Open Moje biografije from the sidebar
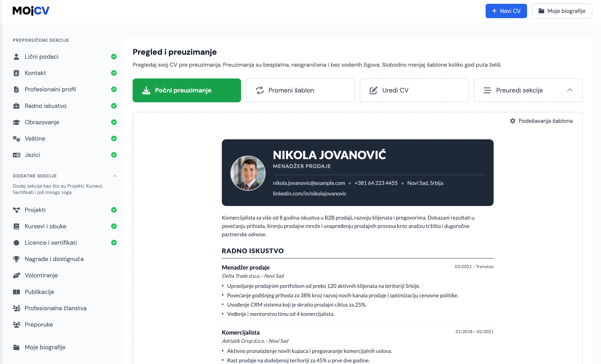Viewport: 601px width, 364px height. coord(45,347)
